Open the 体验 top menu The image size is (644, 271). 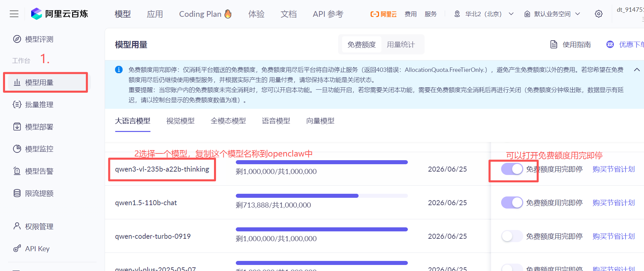point(257,14)
